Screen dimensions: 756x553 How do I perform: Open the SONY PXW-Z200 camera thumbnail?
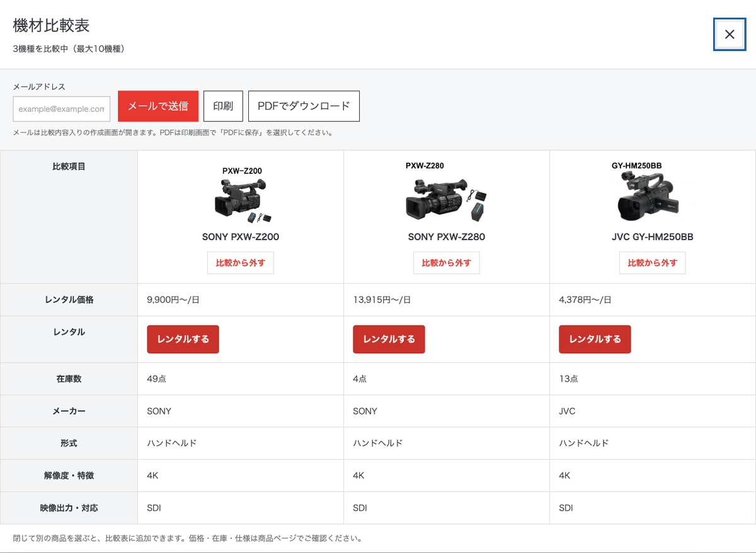point(241,195)
